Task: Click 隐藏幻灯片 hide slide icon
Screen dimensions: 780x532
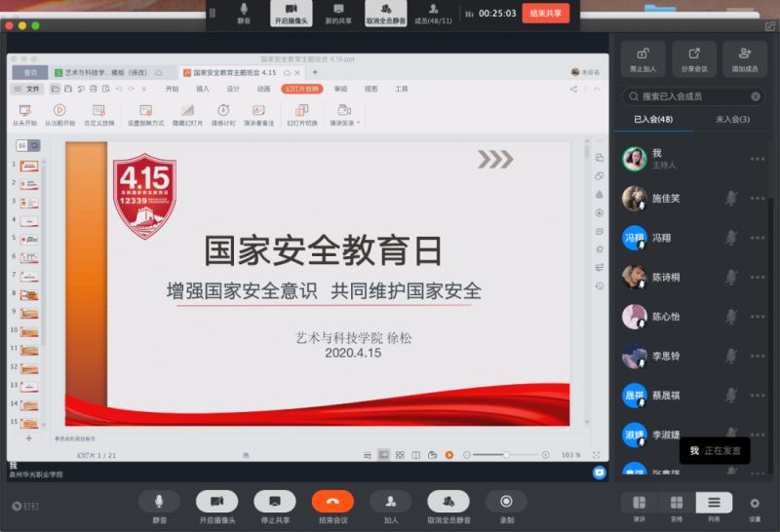Action: pyautogui.click(x=187, y=115)
